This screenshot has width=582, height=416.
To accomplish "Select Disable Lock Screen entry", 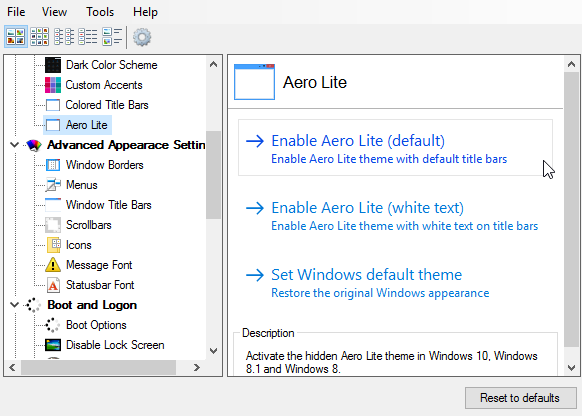I will point(115,345).
